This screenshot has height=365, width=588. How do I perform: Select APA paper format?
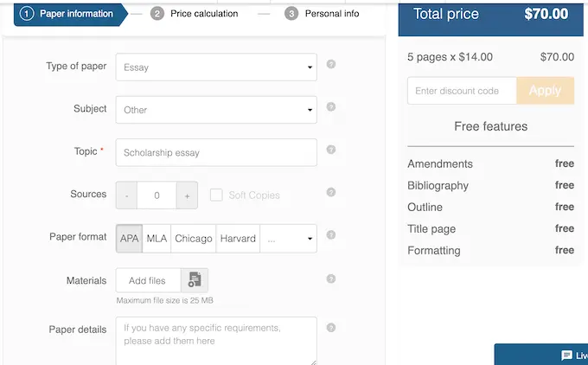tap(130, 239)
